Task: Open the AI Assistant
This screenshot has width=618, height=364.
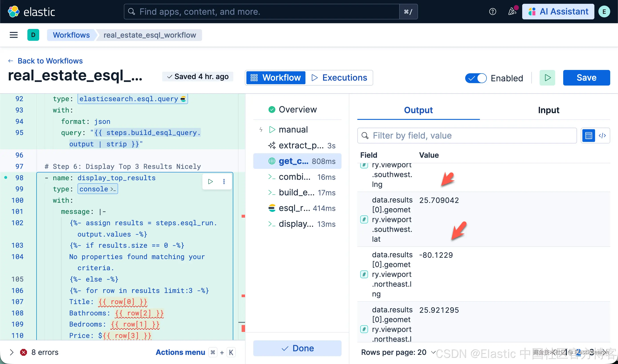Action: 558,12
